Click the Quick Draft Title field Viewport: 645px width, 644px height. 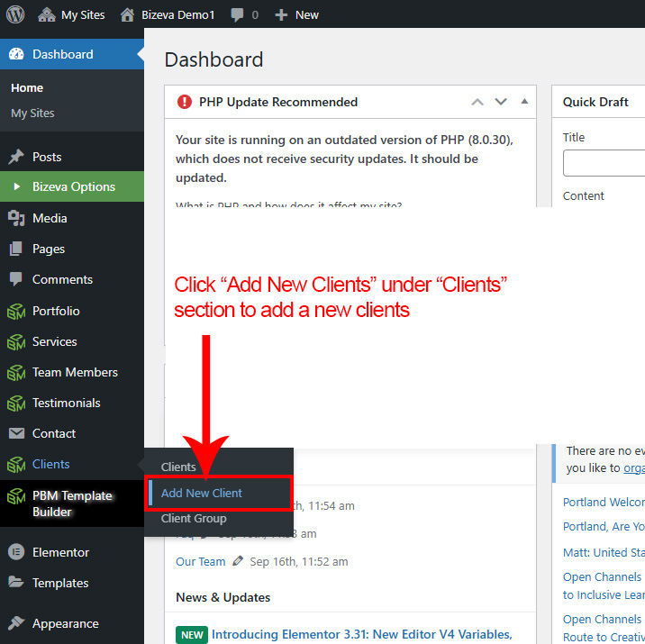[x=604, y=163]
